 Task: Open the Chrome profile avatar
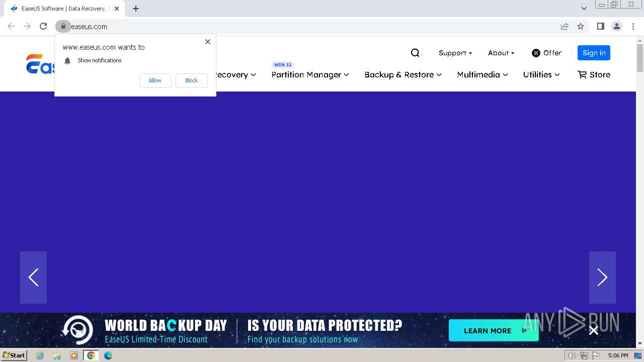coord(616,26)
